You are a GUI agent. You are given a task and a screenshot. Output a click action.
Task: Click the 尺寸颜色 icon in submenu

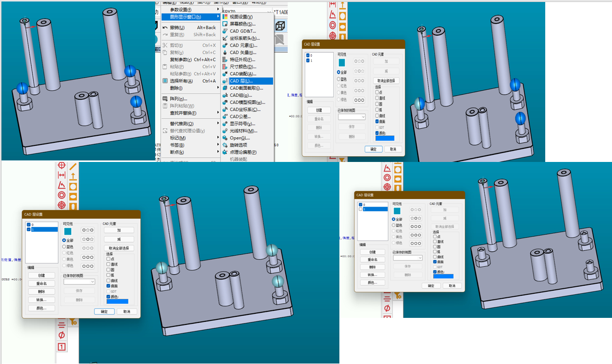(225, 67)
